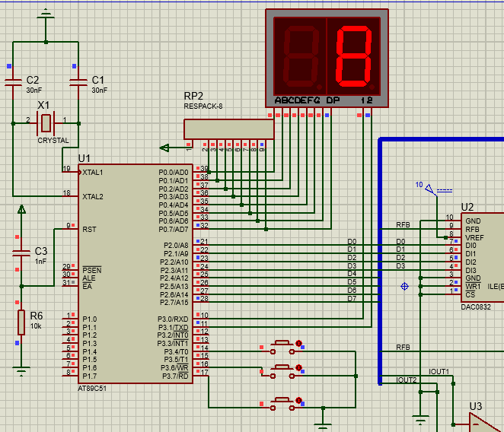
Task: Select the U3 reference label
Action: [476, 406]
